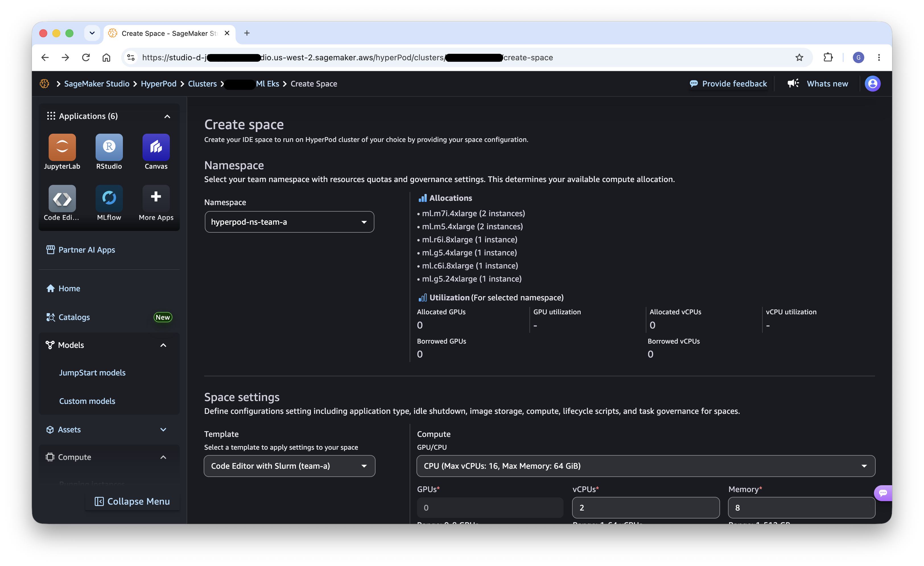Screen dimensions: 924x566
Task: Click the Collapse Menu button
Action: tap(132, 501)
